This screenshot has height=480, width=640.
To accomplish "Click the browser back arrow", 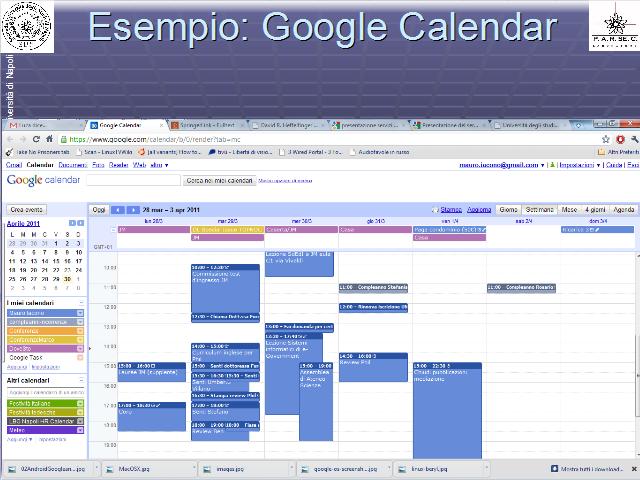I will pyautogui.click(x=11, y=139).
